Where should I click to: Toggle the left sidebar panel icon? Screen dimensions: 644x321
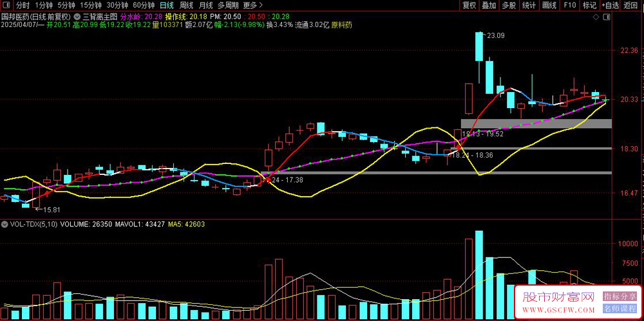pos(7,5)
